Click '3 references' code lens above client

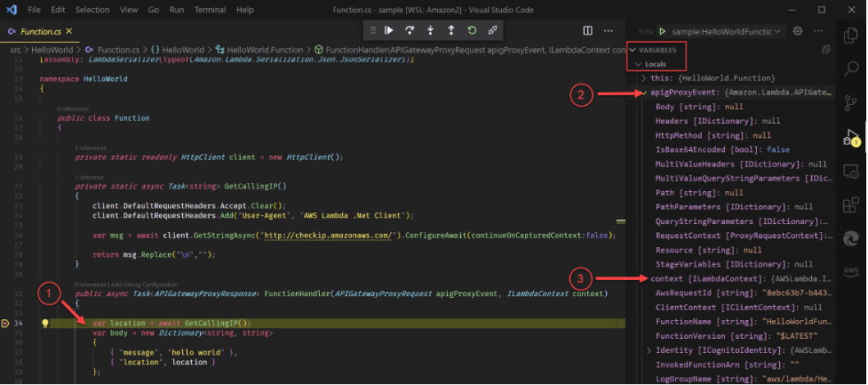[x=91, y=148]
